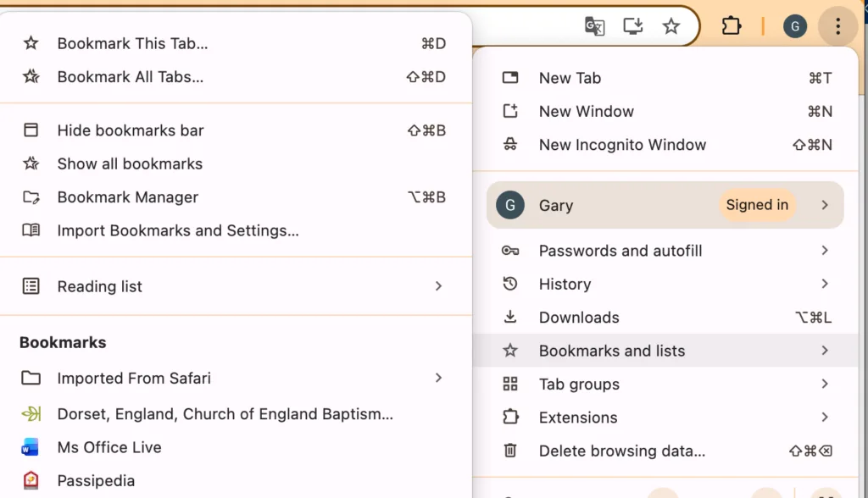Click the ⌘T shortcut next to New Tab
This screenshot has width=868, height=498.
[x=820, y=78]
